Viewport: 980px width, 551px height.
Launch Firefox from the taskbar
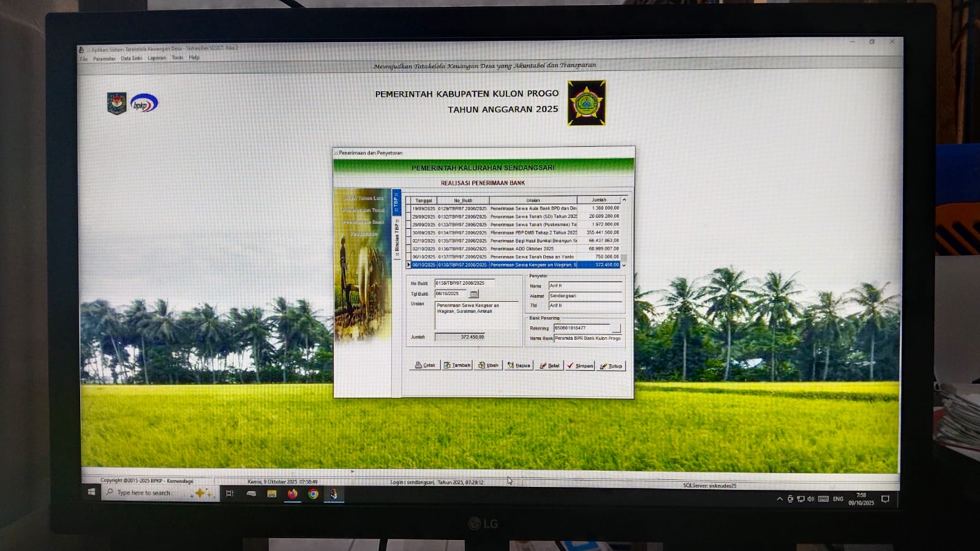coord(293,493)
